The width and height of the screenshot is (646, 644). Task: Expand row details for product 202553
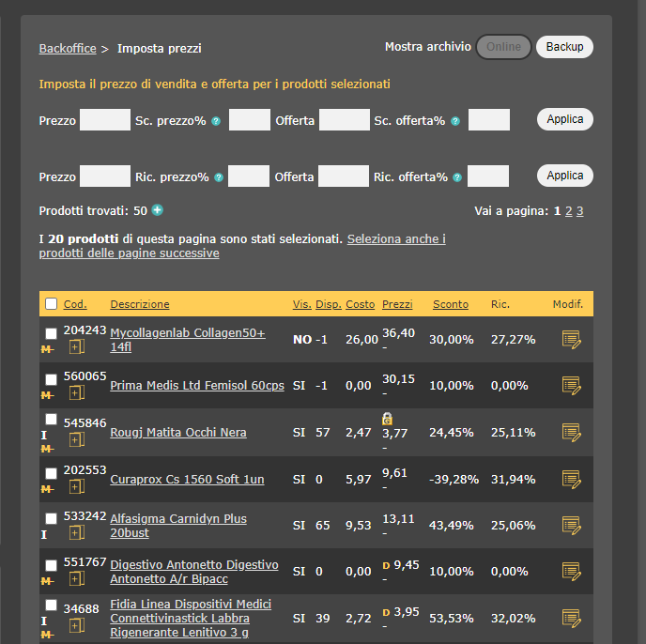(x=76, y=486)
